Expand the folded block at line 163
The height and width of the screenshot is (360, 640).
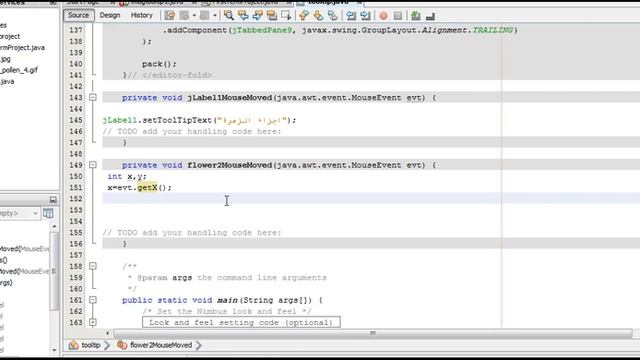tap(93, 322)
